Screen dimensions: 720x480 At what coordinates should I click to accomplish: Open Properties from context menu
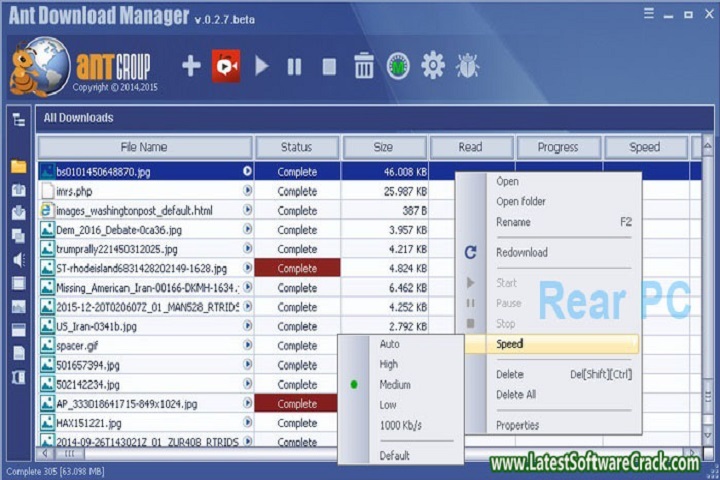[518, 425]
